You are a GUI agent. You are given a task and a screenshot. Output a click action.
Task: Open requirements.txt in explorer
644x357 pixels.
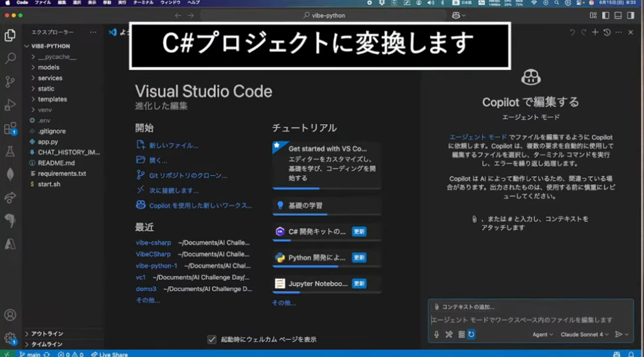point(62,173)
